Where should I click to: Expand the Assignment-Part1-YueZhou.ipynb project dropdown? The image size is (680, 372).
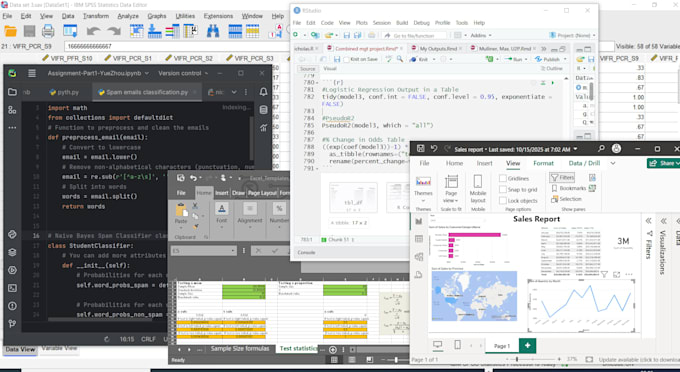[147, 73]
